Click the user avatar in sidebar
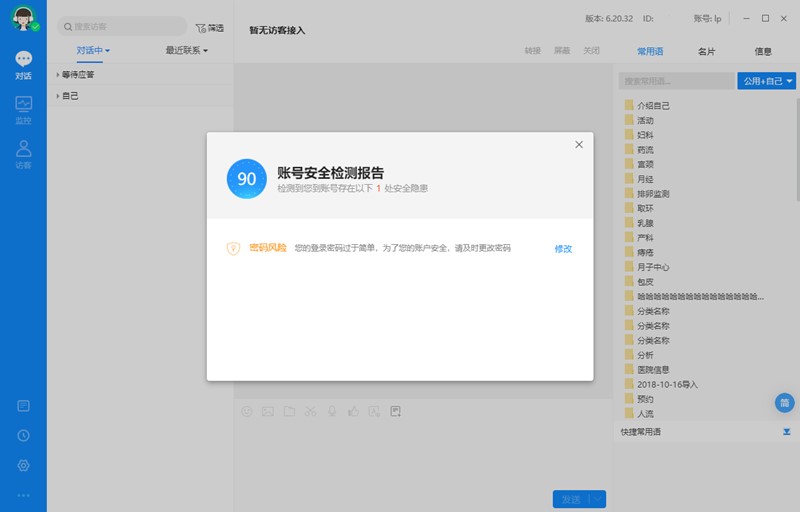The image size is (800, 512). [x=23, y=18]
